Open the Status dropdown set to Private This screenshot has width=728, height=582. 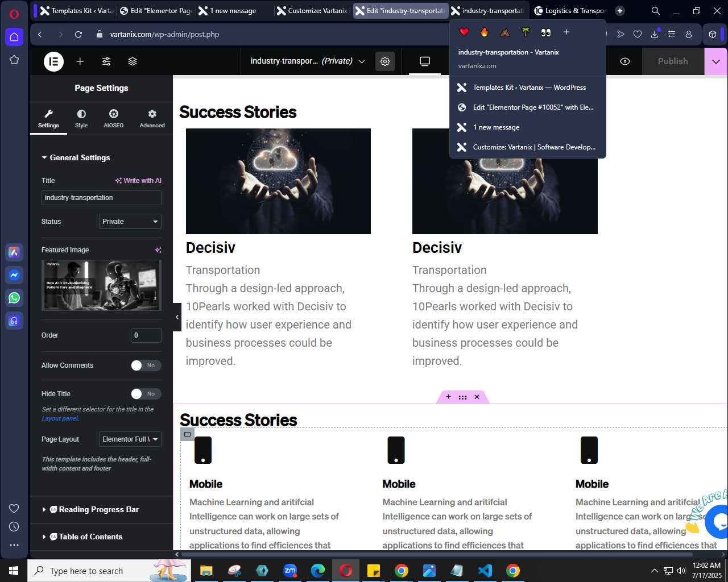(130, 222)
